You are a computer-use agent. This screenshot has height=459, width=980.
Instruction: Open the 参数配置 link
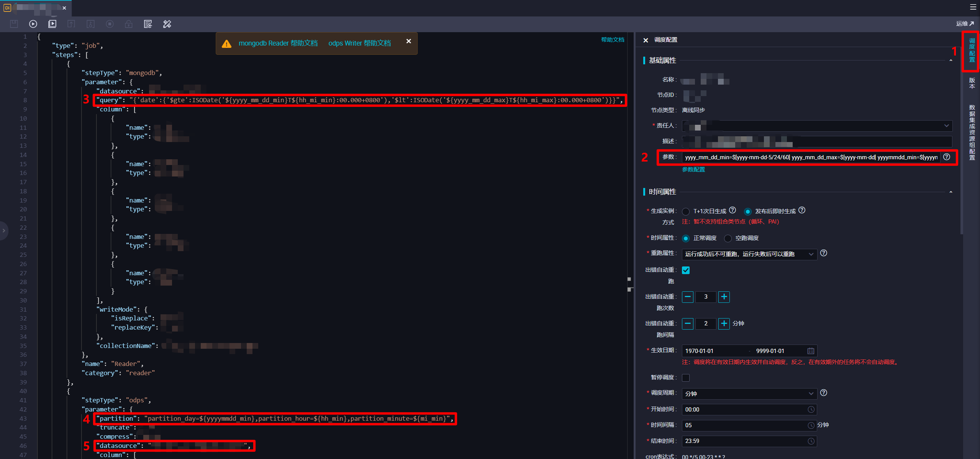click(x=693, y=170)
